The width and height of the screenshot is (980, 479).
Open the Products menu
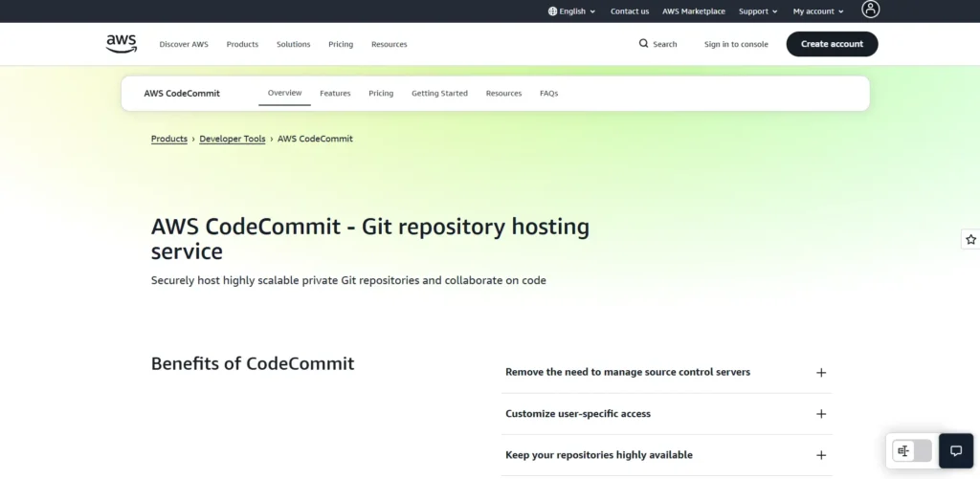tap(242, 44)
